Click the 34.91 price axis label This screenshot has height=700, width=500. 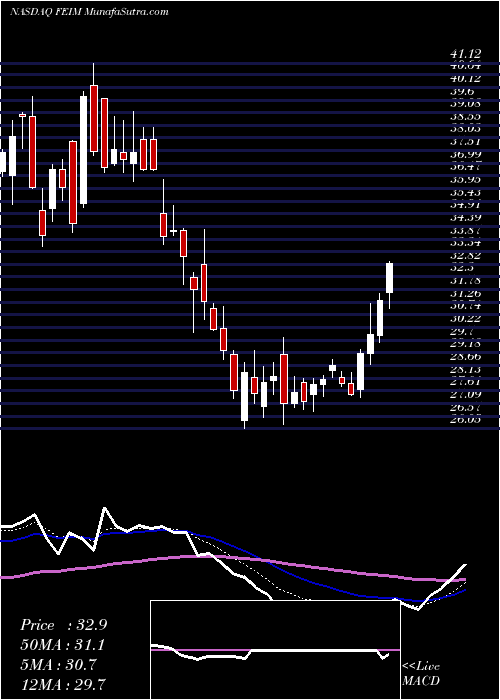[x=466, y=205]
